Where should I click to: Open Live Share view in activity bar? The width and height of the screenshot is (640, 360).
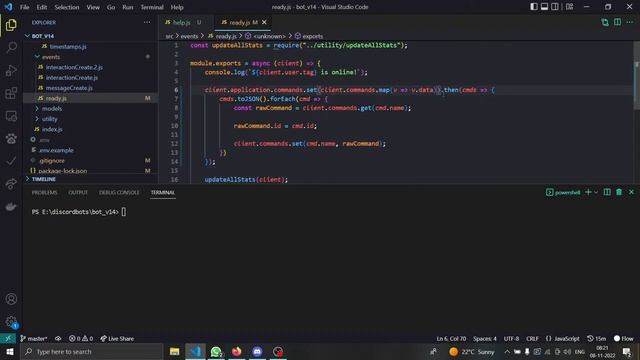tap(11, 184)
